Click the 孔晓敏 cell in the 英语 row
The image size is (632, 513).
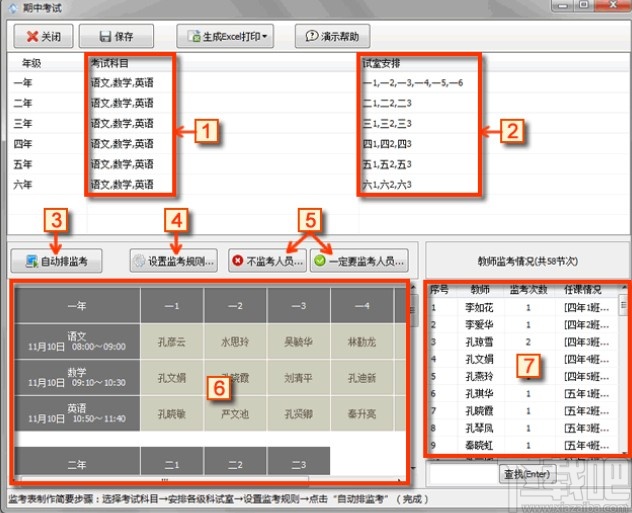(172, 413)
